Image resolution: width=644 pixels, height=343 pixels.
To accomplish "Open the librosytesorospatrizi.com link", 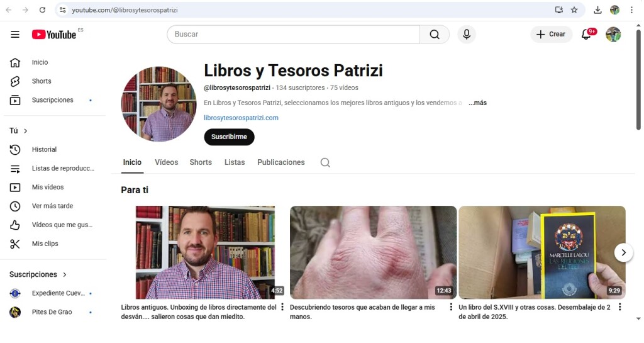I will coord(241,118).
